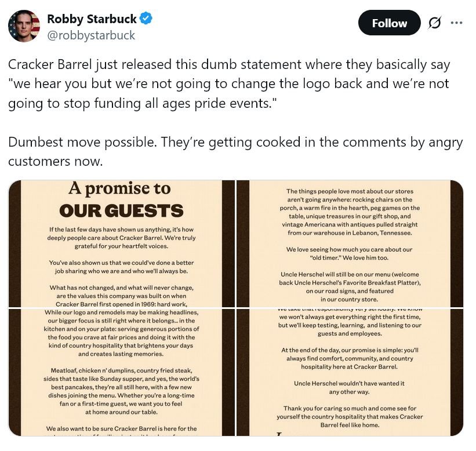Screen dimensions: 476x451
Task: Click the 'What has not changed' paragraph
Action: (122, 295)
